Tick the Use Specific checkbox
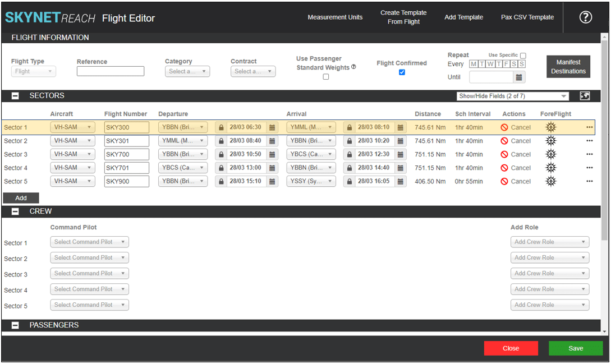This screenshot has width=611, height=364. 523,56
